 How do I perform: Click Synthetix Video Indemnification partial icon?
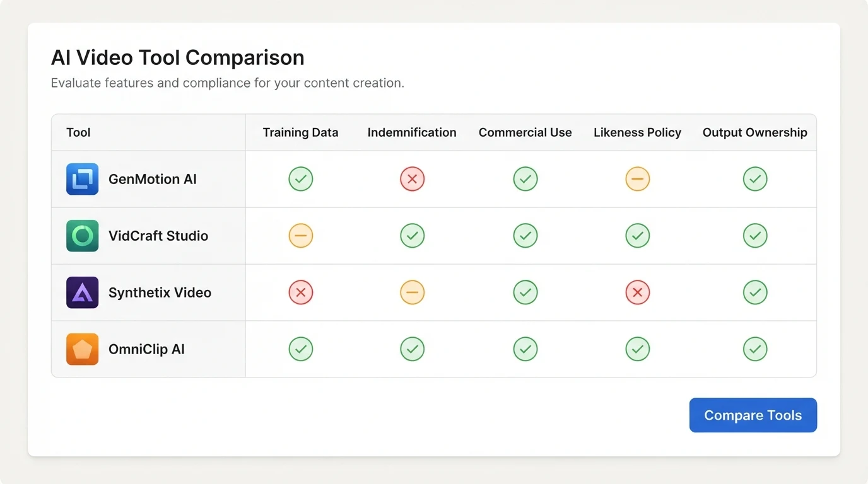click(413, 292)
